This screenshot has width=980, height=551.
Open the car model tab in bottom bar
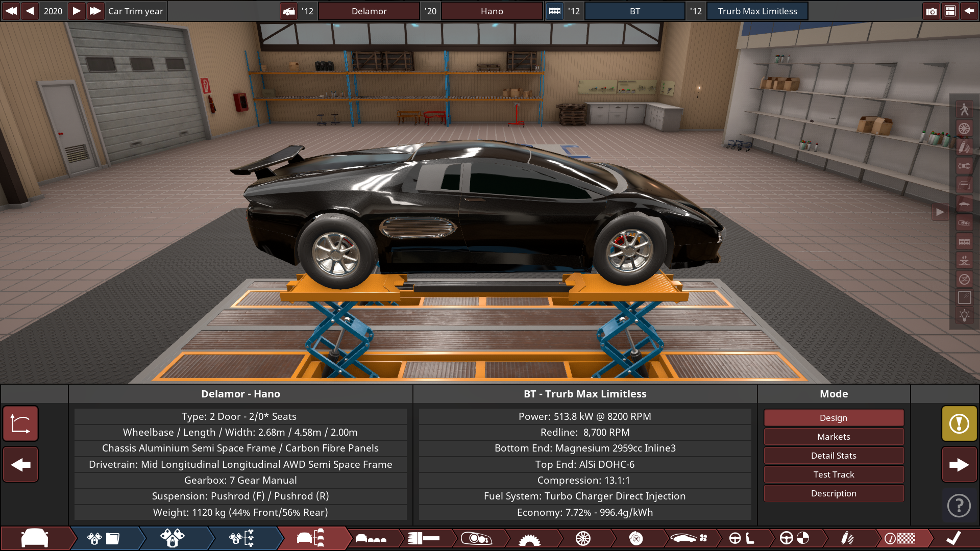35,538
